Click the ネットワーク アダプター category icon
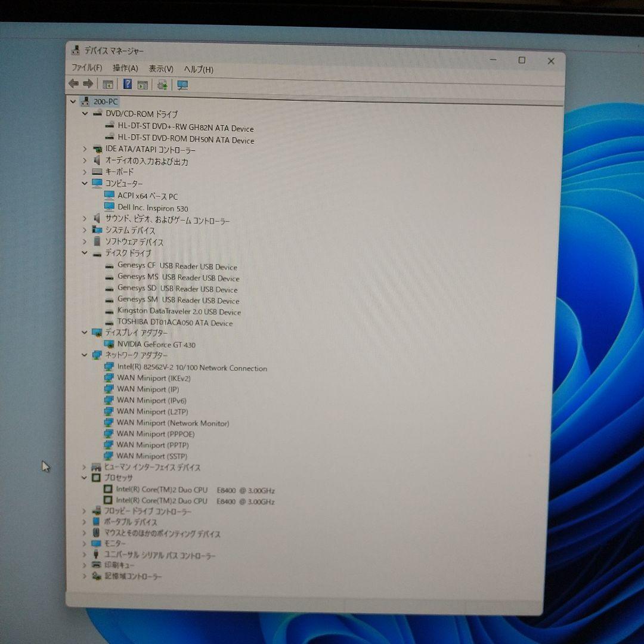 pyautogui.click(x=97, y=355)
